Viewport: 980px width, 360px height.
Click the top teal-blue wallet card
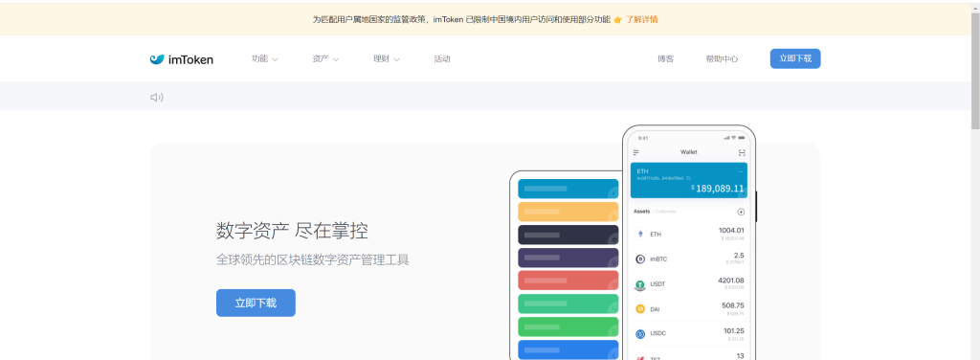[x=568, y=189]
